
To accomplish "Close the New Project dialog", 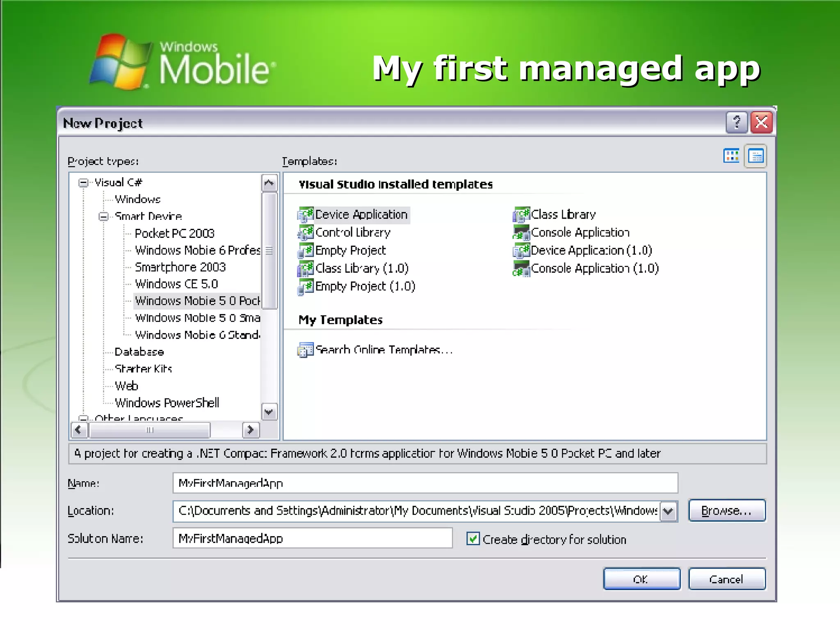I will pos(762,122).
